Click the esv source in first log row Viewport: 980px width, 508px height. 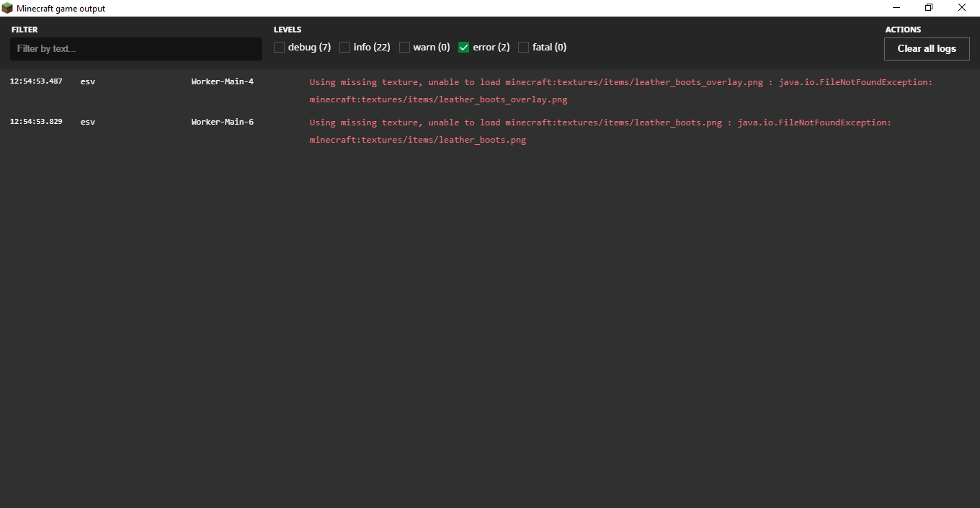coord(88,81)
